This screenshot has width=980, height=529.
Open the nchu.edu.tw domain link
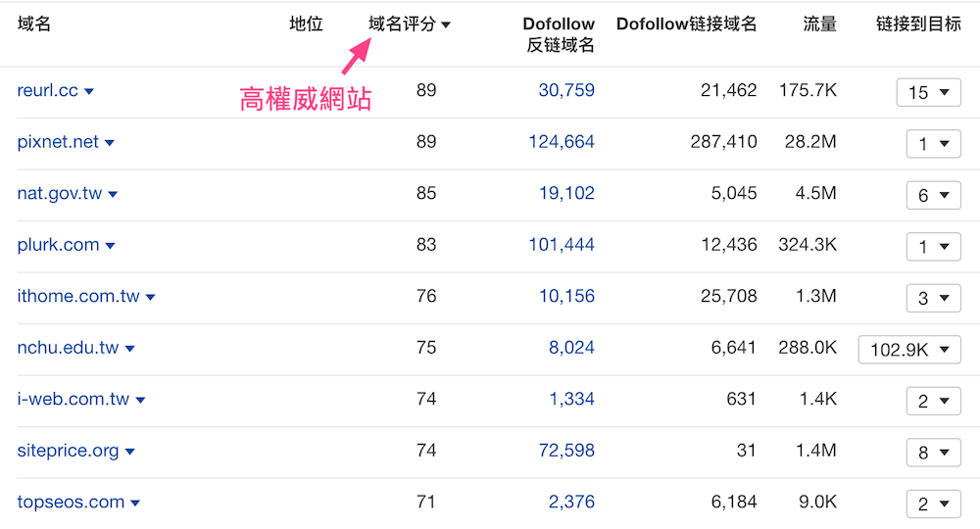click(68, 347)
